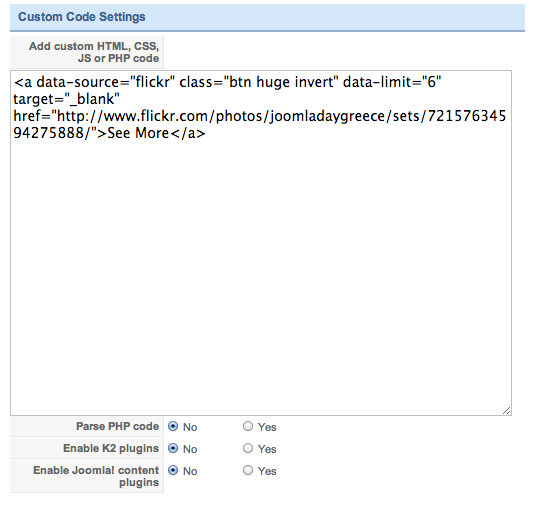Screen dimensions: 533x510
Task: Click the 'Add custom HTML, CSS, JS or PHP code' label
Action: point(94,52)
